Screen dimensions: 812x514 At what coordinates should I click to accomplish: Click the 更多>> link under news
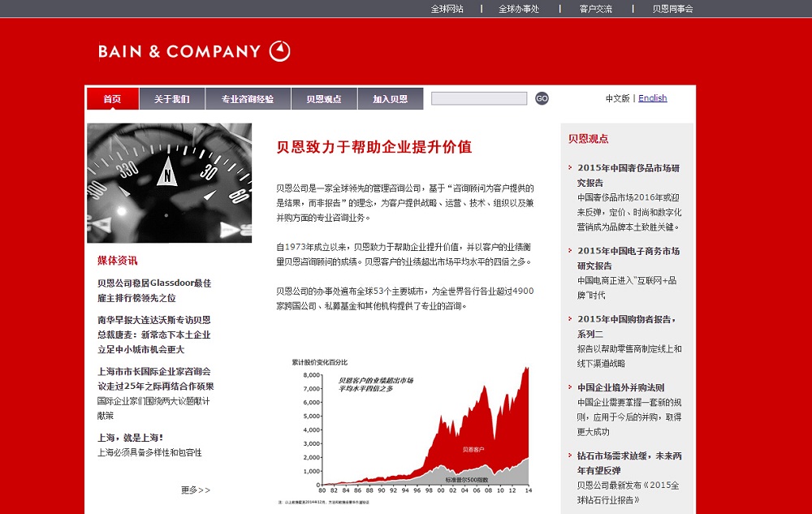(196, 490)
